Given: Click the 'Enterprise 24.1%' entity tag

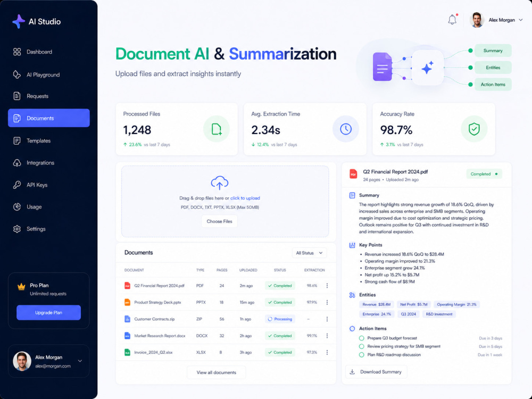Looking at the screenshot, I should (377, 314).
